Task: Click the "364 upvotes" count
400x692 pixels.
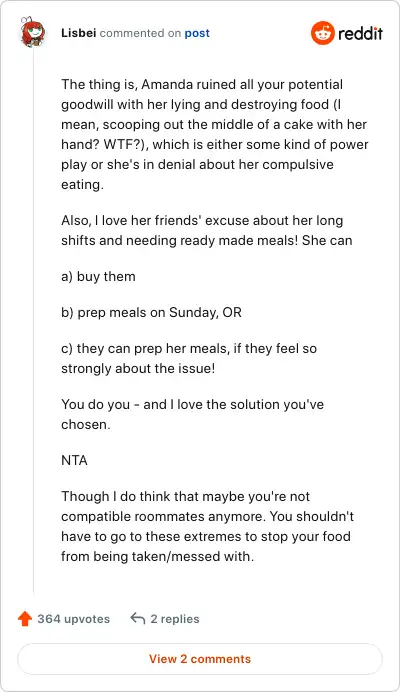Action: pos(73,619)
